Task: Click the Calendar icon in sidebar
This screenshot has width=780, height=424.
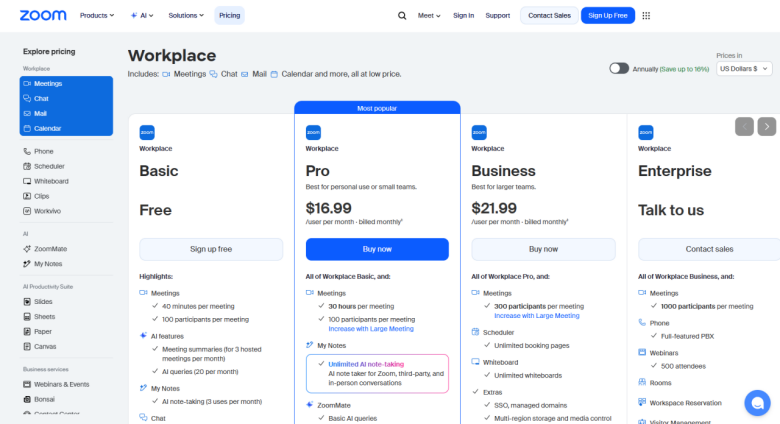Action: [x=27, y=128]
